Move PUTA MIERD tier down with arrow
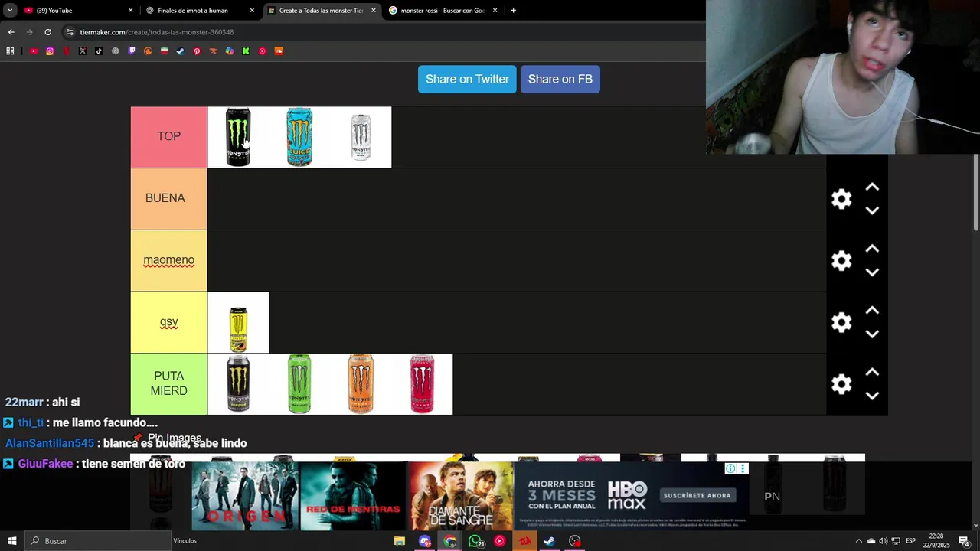980x551 pixels. (x=872, y=396)
